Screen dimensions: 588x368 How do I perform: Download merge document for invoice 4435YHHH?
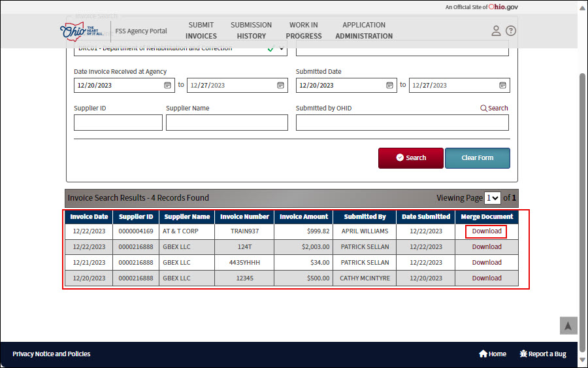[486, 263]
